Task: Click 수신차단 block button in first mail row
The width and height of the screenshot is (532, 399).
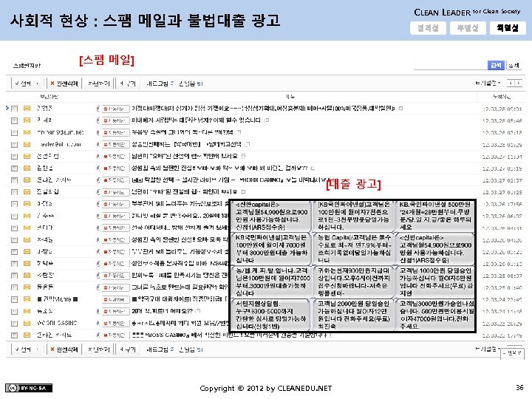Action: tap(116, 109)
